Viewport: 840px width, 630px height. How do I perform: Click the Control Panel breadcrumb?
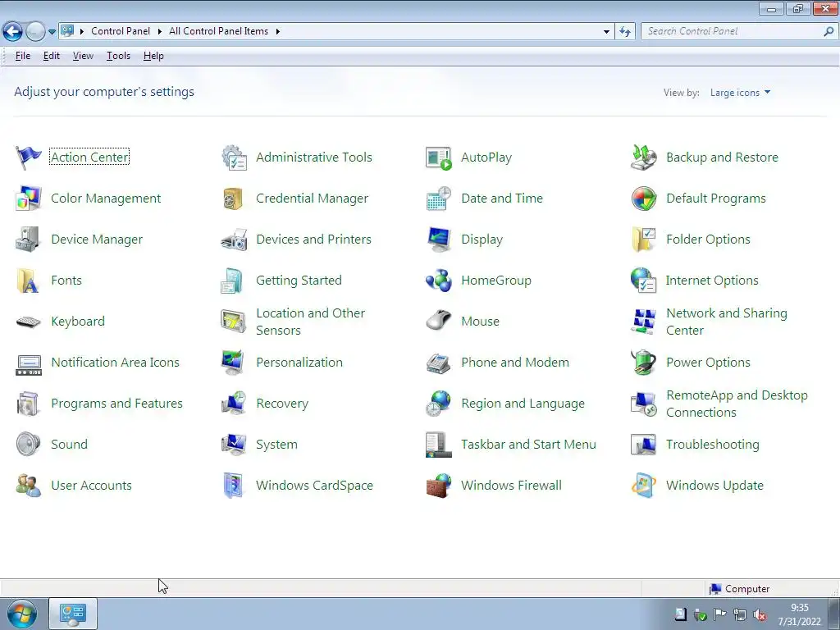(121, 32)
